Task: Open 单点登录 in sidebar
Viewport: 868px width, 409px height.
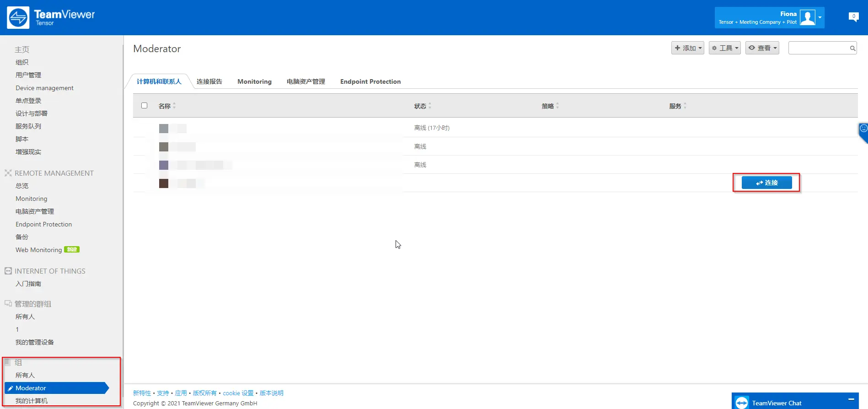Action: coord(28,101)
